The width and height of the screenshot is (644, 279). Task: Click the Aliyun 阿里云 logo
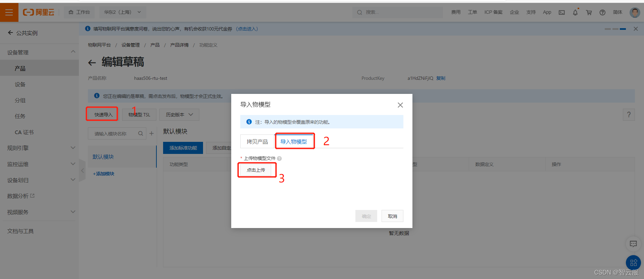tap(39, 12)
